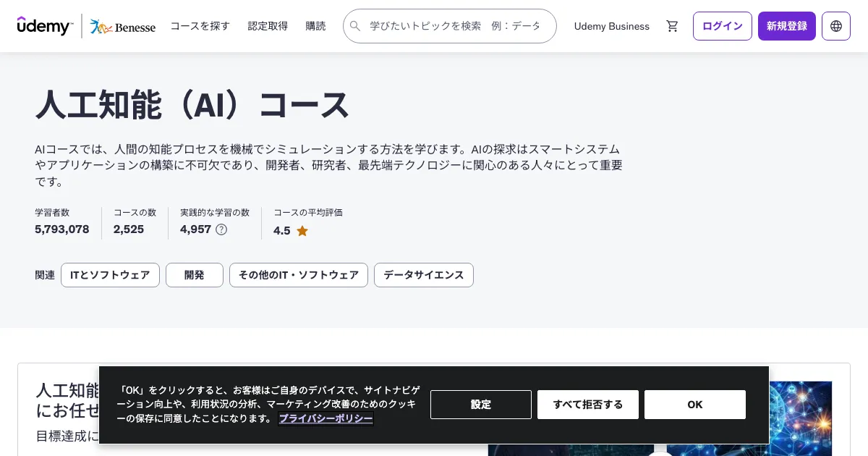
Task: Click the search magnifier icon
Action: tap(355, 26)
